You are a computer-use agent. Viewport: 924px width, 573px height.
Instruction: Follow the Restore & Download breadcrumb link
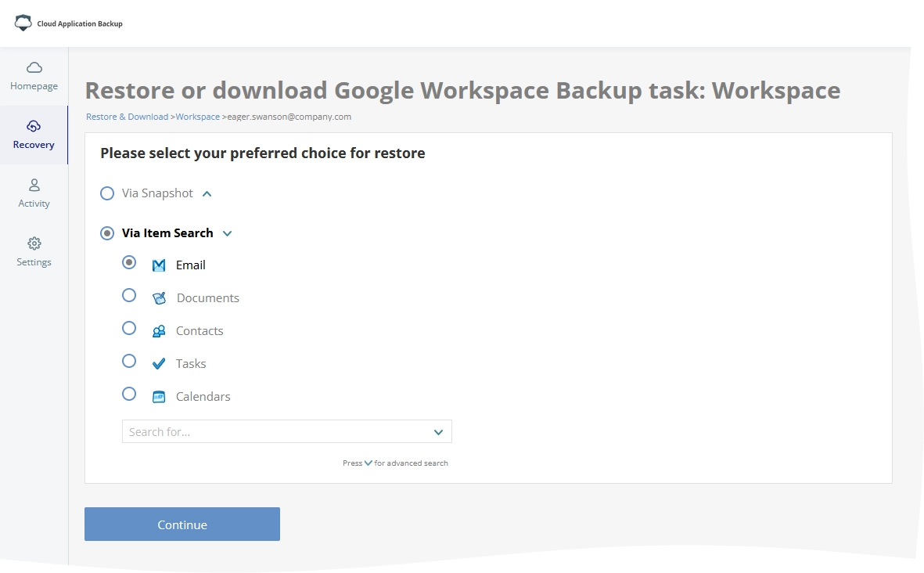coord(128,117)
